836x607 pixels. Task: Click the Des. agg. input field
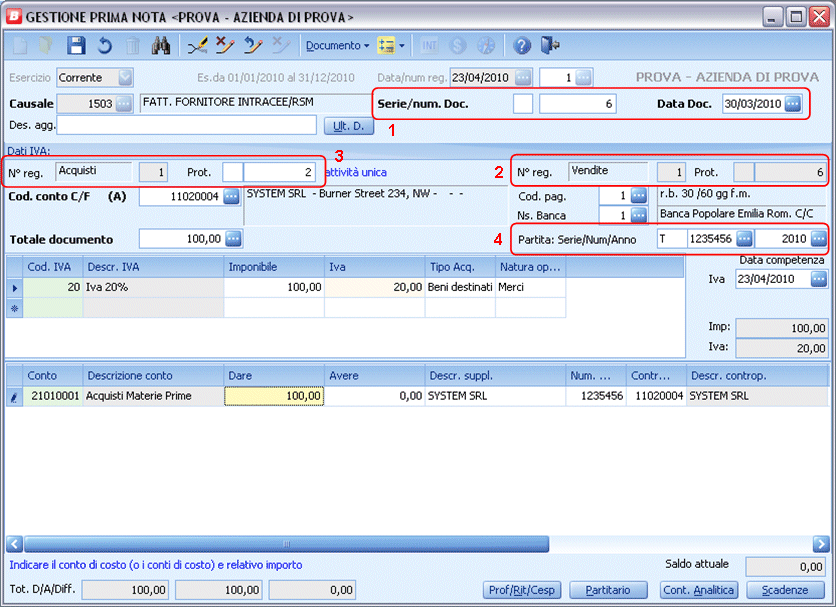187,125
